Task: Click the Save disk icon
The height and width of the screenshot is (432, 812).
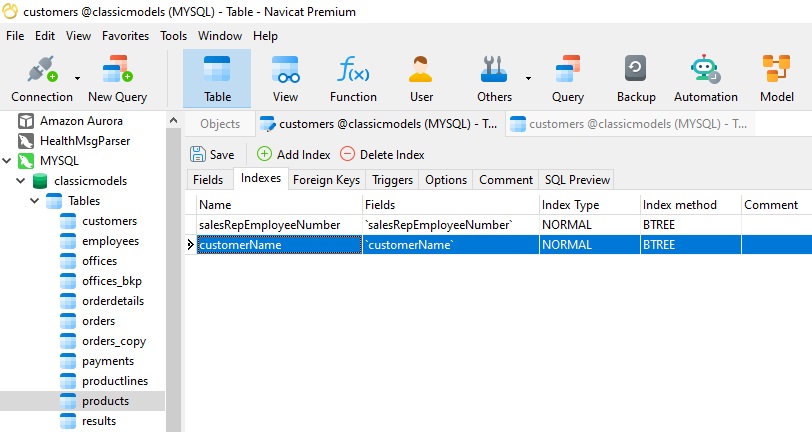Action: point(197,154)
